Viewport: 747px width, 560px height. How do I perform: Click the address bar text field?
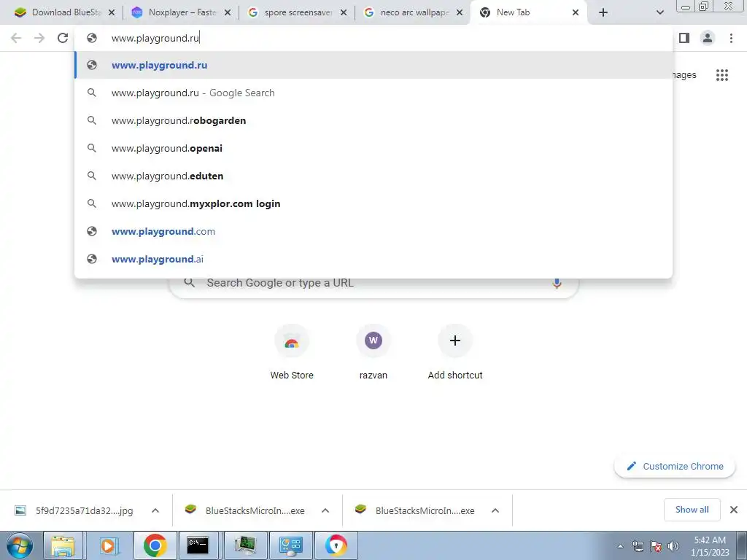[x=373, y=38]
